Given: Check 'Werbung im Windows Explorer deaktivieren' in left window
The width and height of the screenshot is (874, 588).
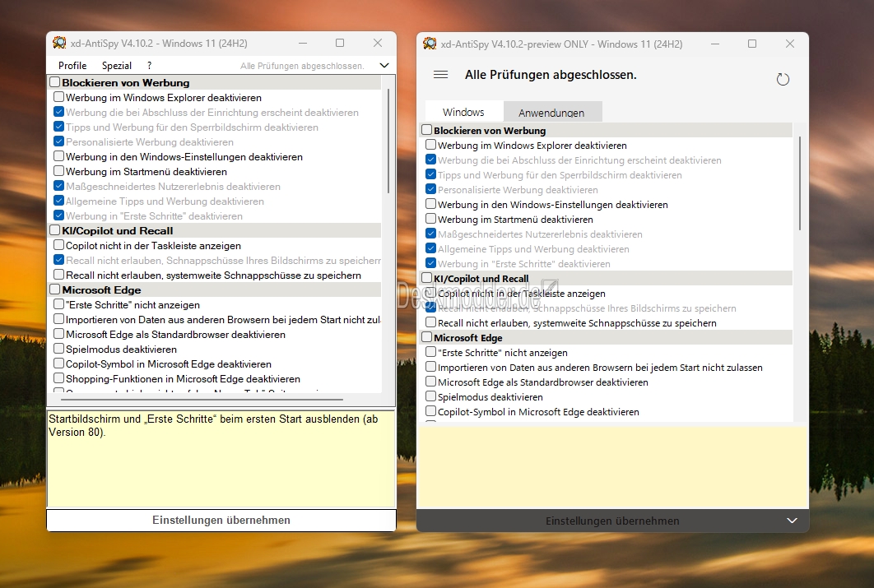Looking at the screenshot, I should pyautogui.click(x=58, y=97).
